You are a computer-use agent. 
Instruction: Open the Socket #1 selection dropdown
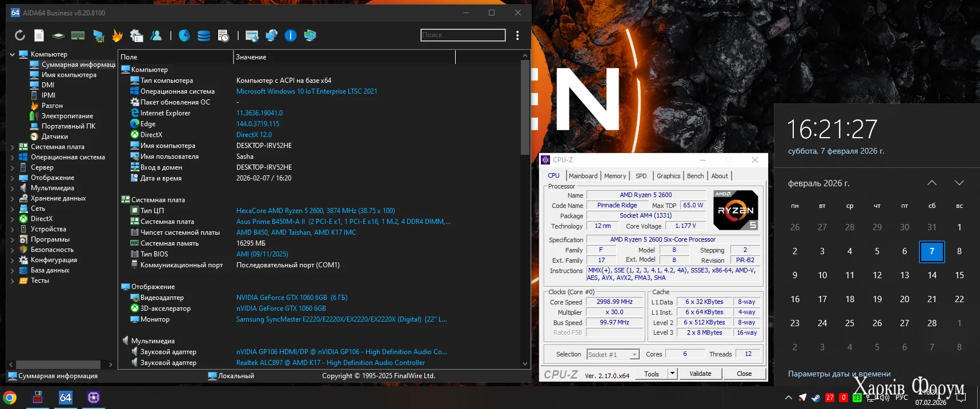point(634,355)
